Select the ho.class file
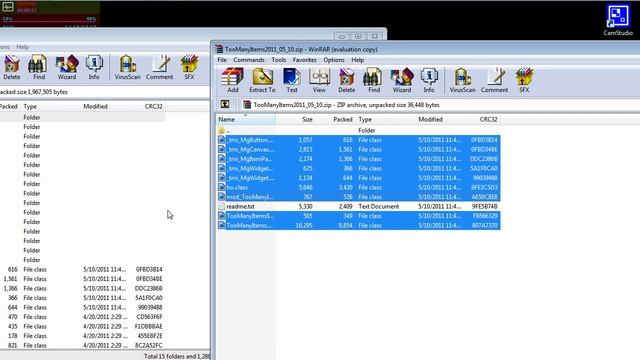Image resolution: width=640 pixels, height=360 pixels. 358,187
